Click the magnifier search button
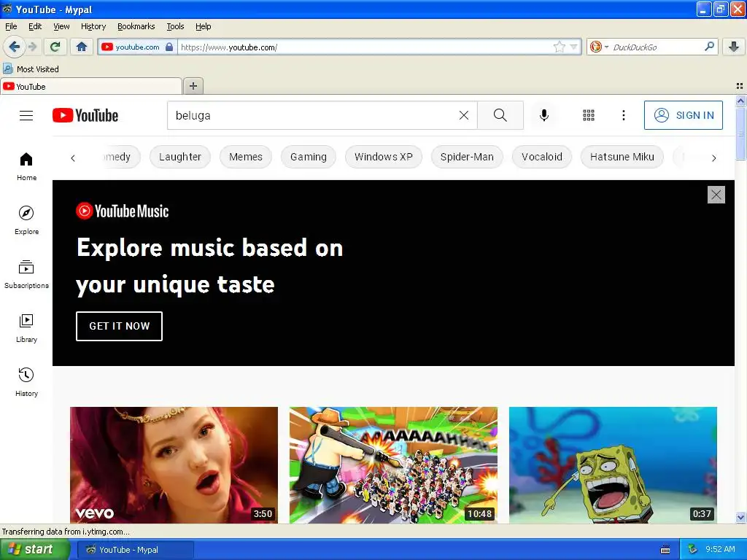The image size is (747, 560). (500, 115)
